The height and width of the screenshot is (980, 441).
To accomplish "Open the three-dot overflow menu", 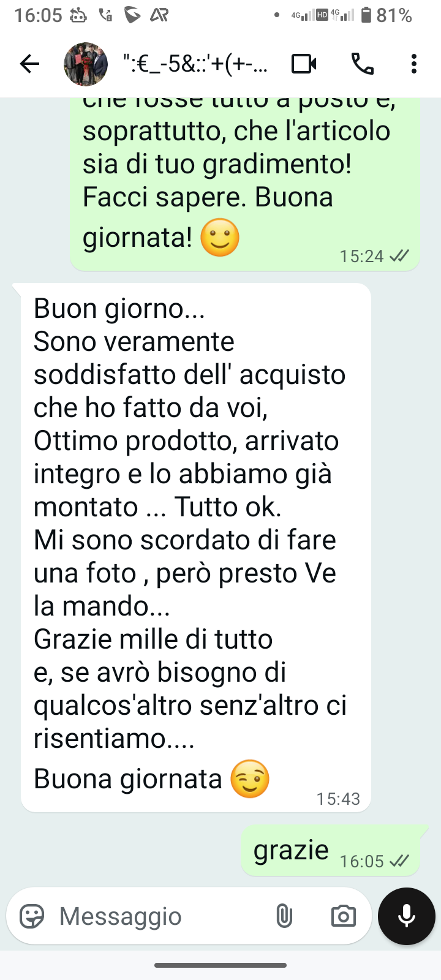I will click(414, 64).
